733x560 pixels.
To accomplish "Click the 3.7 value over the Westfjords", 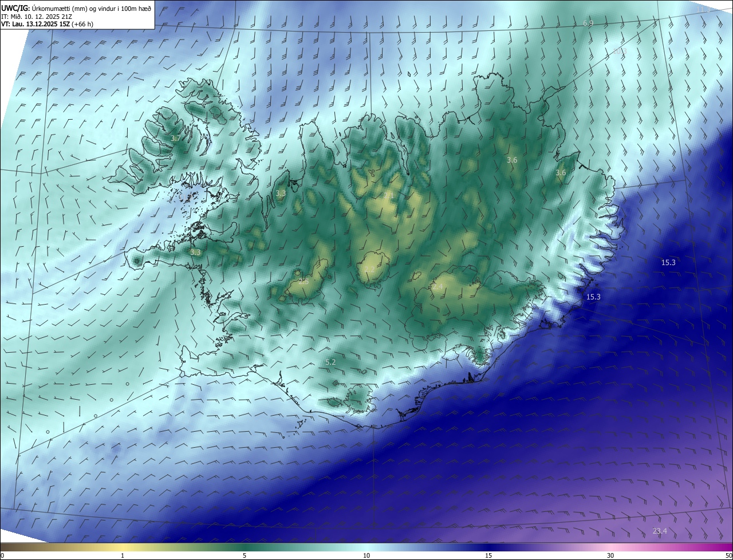I will [176, 139].
